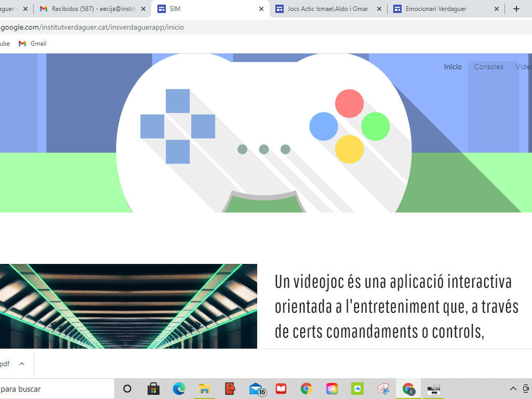Open File Explorer in the taskbar
The height and width of the screenshot is (399, 532).
[x=205, y=389]
